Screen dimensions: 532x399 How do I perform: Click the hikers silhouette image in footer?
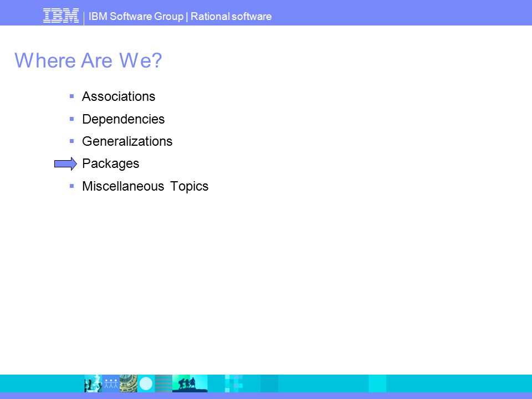click(x=190, y=383)
